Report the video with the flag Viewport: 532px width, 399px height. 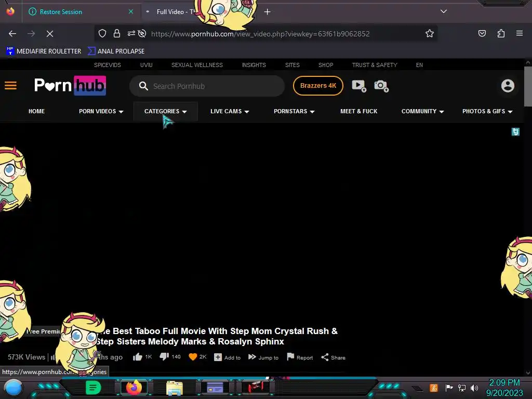pyautogui.click(x=300, y=357)
